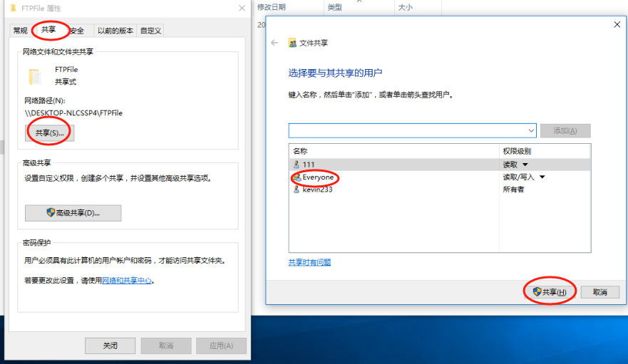This screenshot has width=628, height=364.
Task: Click the user icon beside 111
Action: coord(297,165)
